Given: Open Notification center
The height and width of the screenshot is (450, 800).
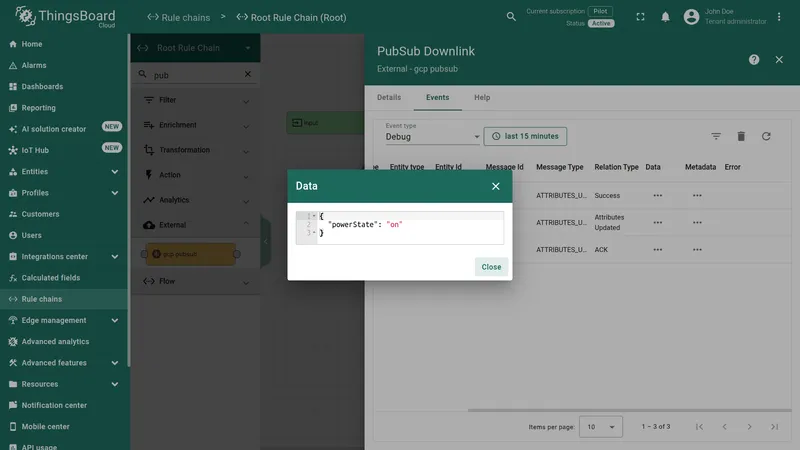Looking at the screenshot, I should (x=64, y=405).
